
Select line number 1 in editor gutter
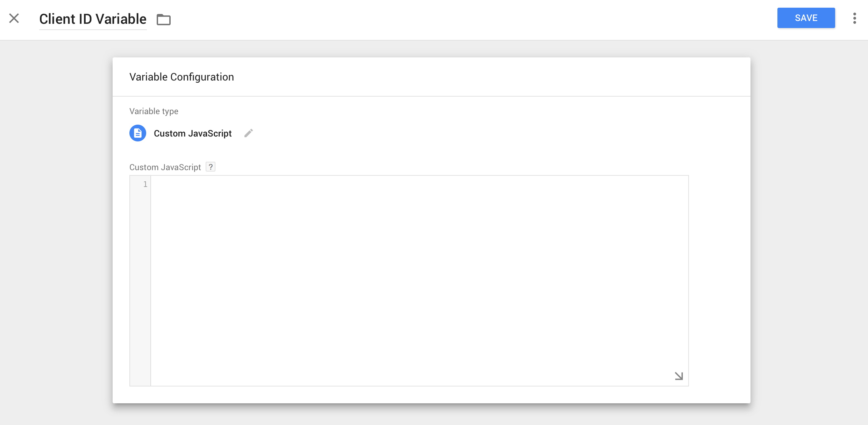[145, 184]
